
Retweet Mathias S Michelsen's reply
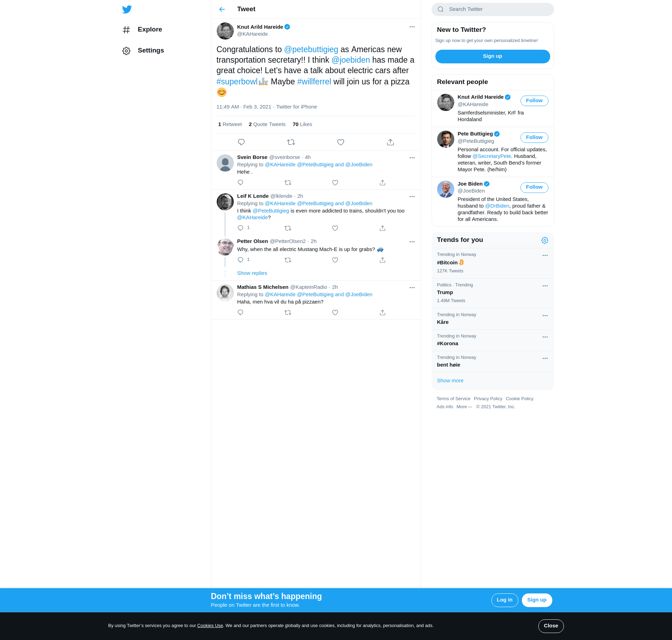click(x=288, y=313)
